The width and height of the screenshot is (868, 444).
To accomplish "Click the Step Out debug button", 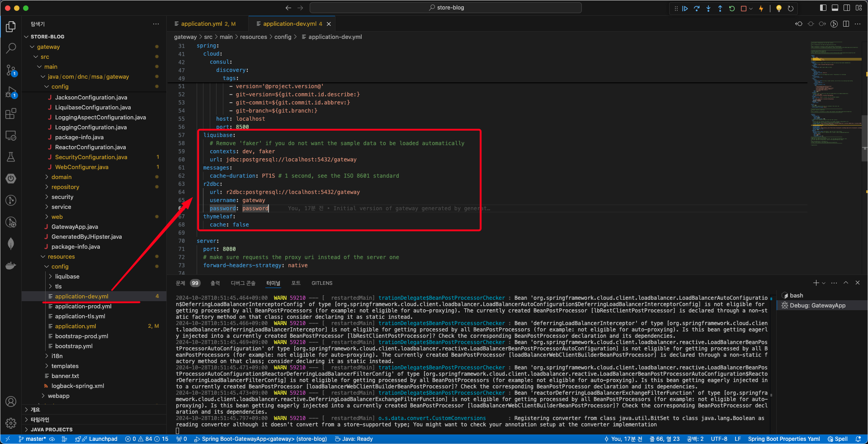I will [x=720, y=9].
